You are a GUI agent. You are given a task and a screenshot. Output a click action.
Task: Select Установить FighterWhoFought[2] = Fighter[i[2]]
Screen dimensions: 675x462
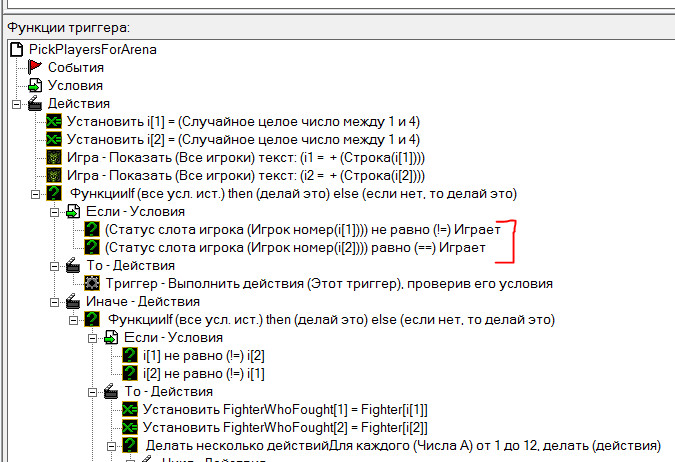point(285,428)
